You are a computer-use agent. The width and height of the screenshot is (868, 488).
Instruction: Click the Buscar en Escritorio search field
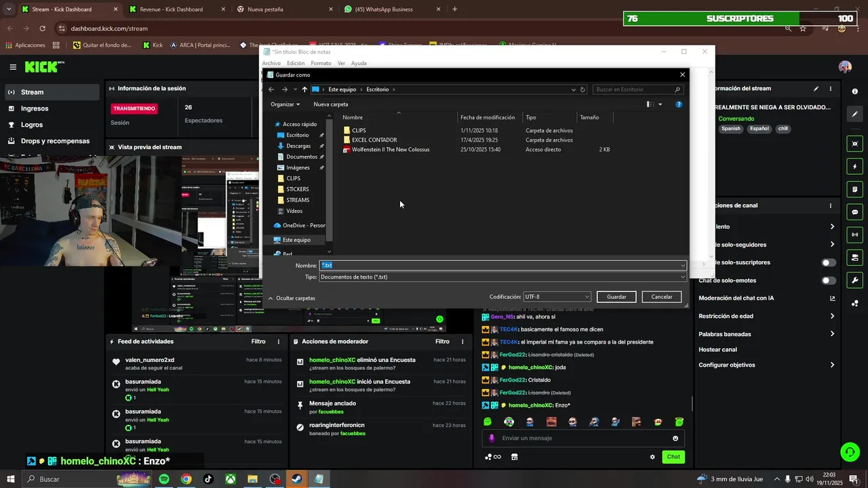[637, 89]
